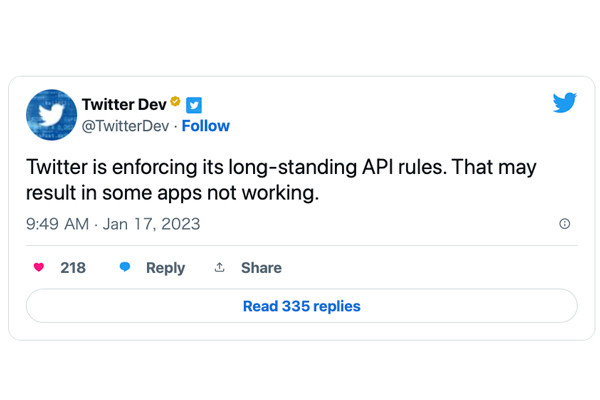Click the share upload arrow icon
Viewport: 600px width, 400px height.
click(x=219, y=267)
